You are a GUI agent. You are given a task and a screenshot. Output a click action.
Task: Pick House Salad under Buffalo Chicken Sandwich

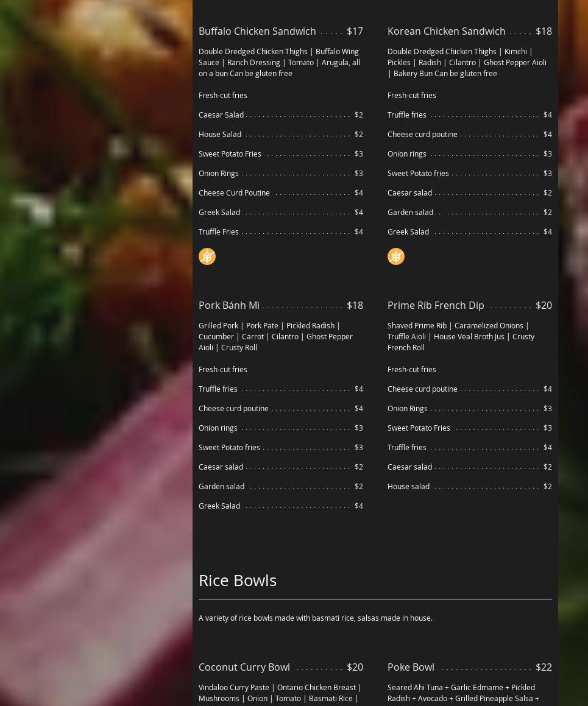[220, 134]
